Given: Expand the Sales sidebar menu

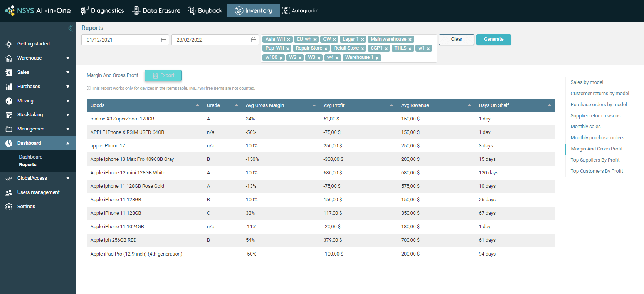Looking at the screenshot, I should 38,72.
